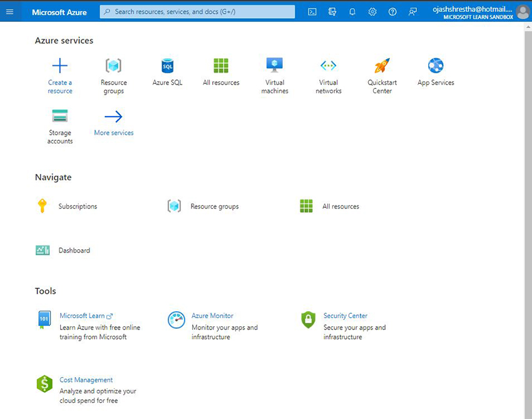
Task: Click the Azure Monitor gauge icon
Action: point(176,320)
